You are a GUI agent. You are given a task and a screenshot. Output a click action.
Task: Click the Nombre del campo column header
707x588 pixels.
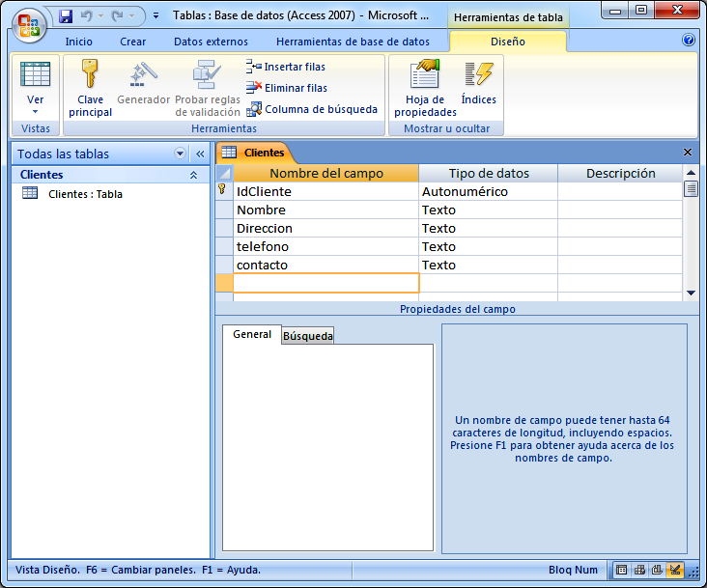coord(326,173)
